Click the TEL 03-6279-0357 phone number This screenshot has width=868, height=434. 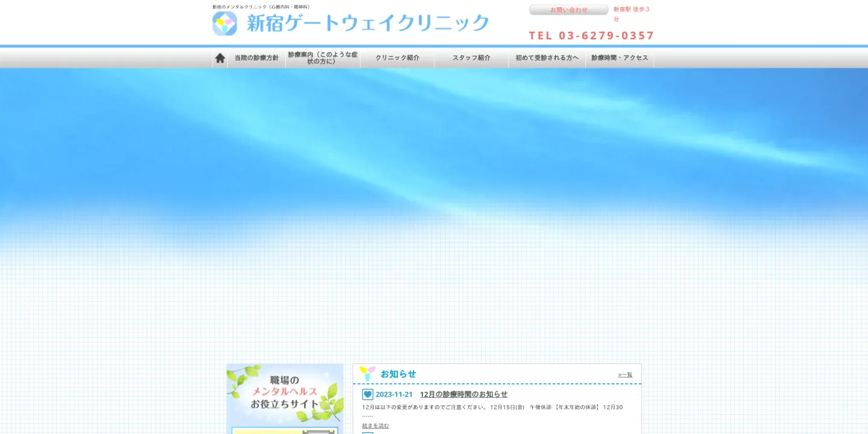591,36
